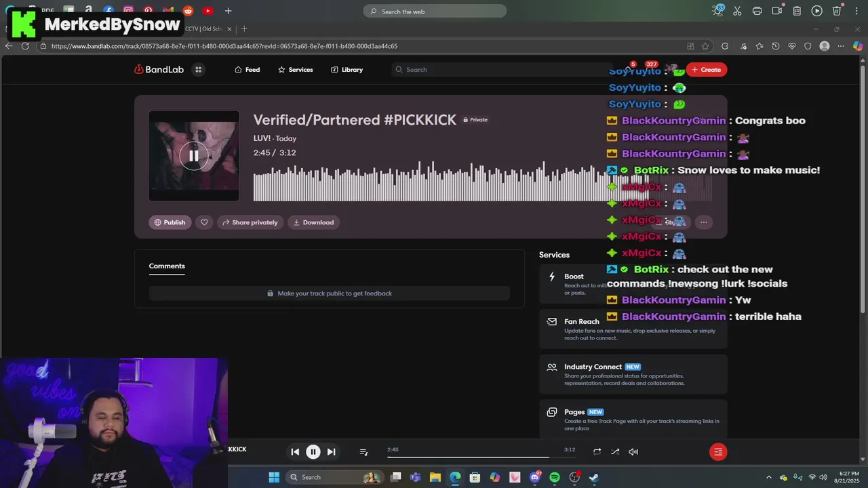The width and height of the screenshot is (868, 488).
Task: Pause playback in bottom player bar
Action: [313, 452]
